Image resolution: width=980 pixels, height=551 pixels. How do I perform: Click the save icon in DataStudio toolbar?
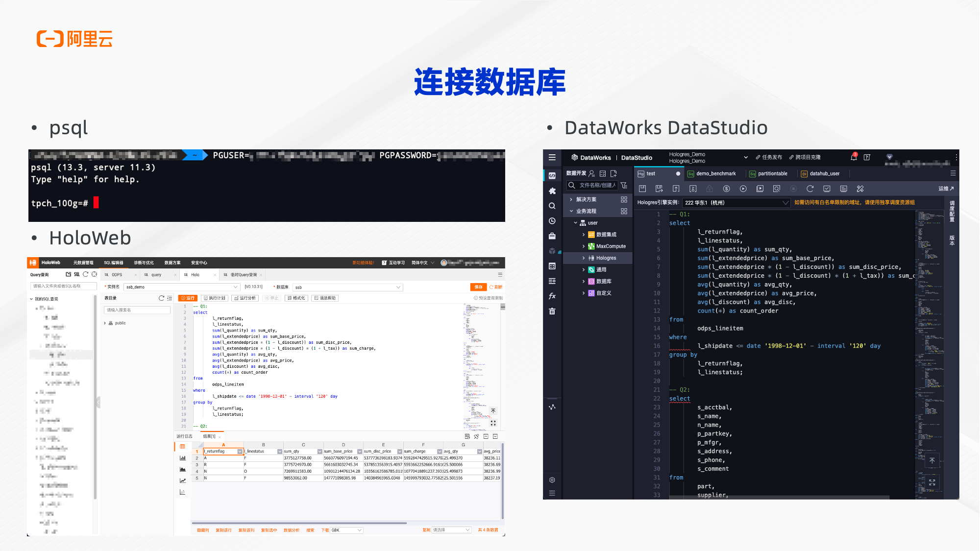point(642,189)
